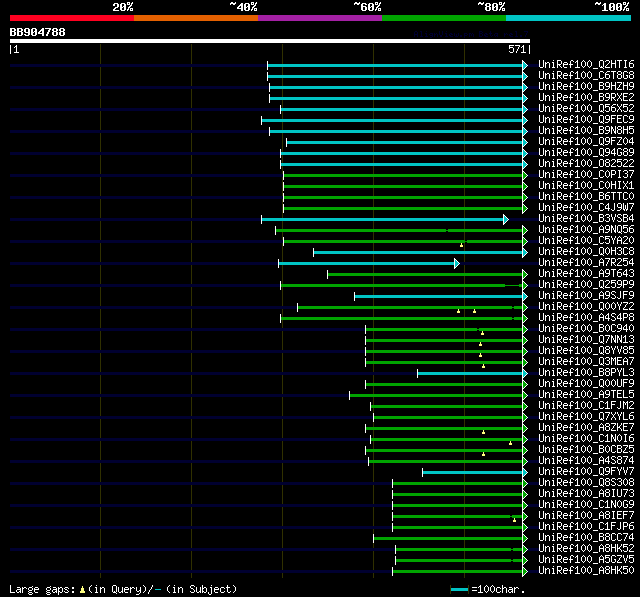
Task: Select the UniRef100_A9TEL5 label
Action: tap(586, 395)
